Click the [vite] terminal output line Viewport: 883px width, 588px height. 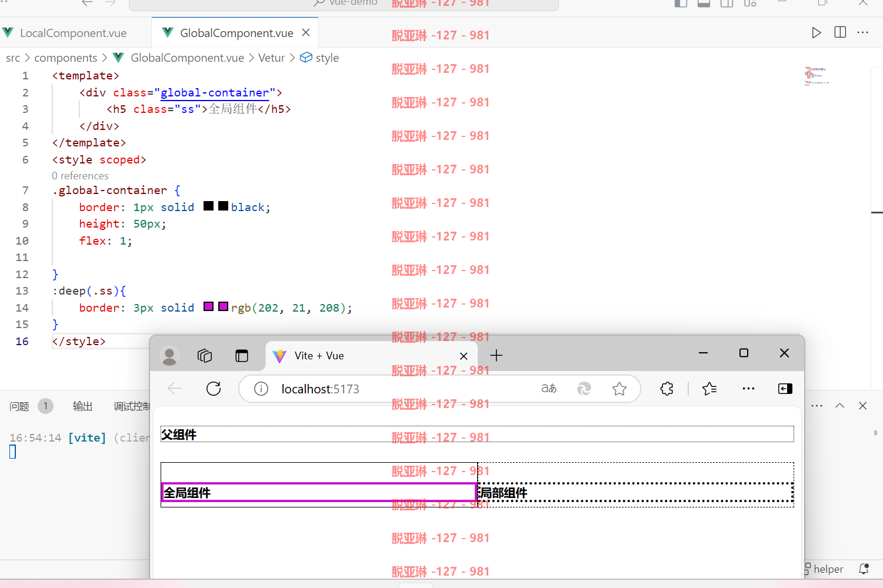coord(79,437)
